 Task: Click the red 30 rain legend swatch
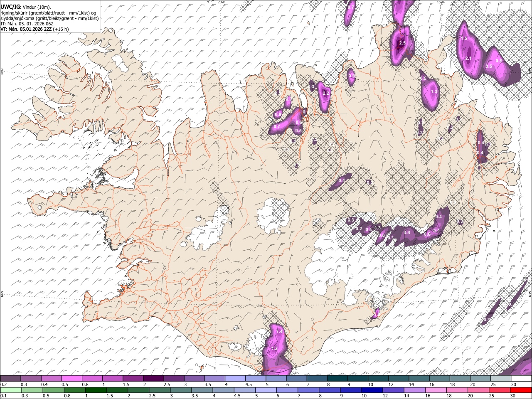coord(521,390)
